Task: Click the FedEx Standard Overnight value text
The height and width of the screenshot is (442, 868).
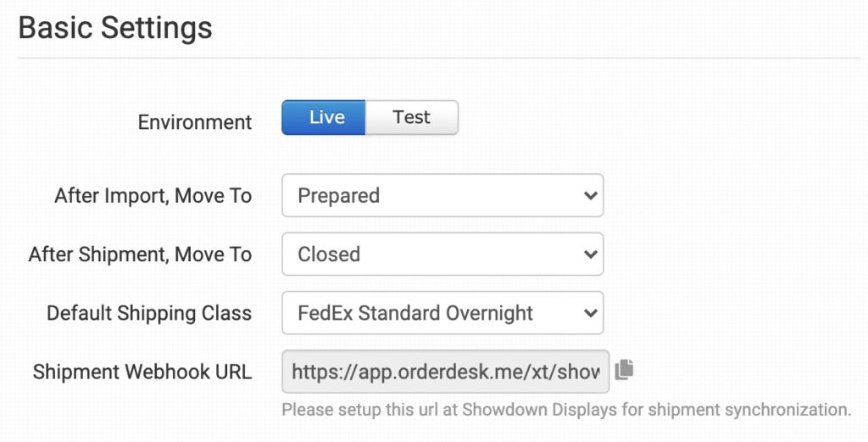Action: point(415,313)
